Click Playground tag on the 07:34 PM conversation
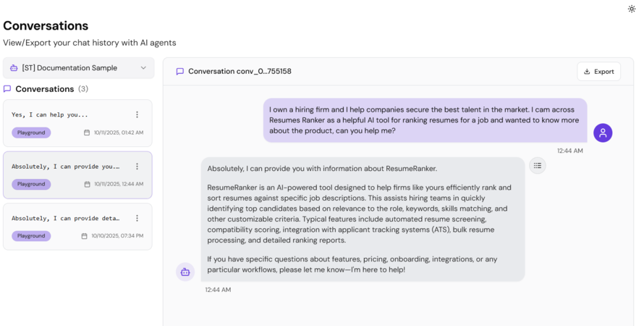The height and width of the screenshot is (326, 644). 31,235
